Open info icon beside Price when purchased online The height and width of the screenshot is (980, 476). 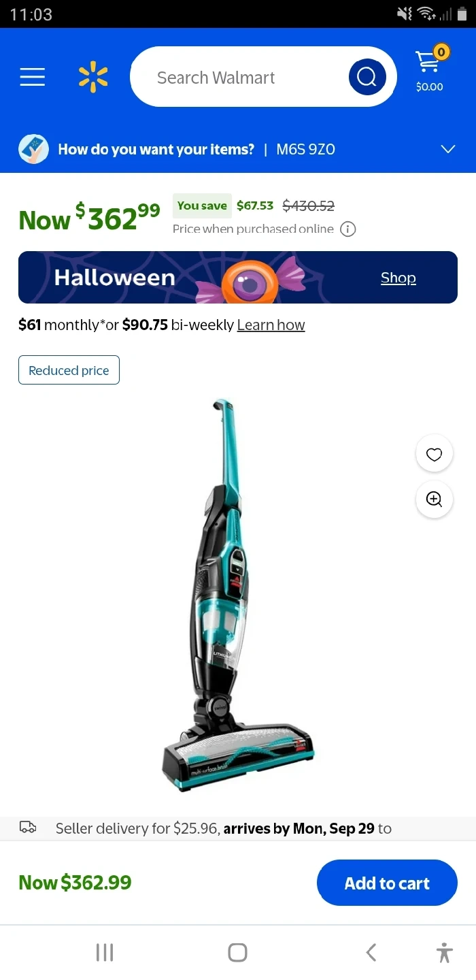[347, 229]
